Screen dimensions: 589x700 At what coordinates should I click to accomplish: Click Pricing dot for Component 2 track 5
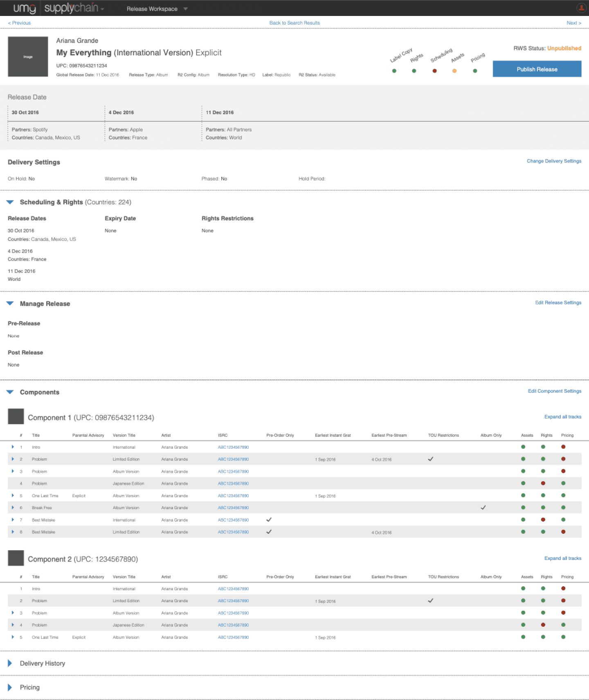click(563, 637)
